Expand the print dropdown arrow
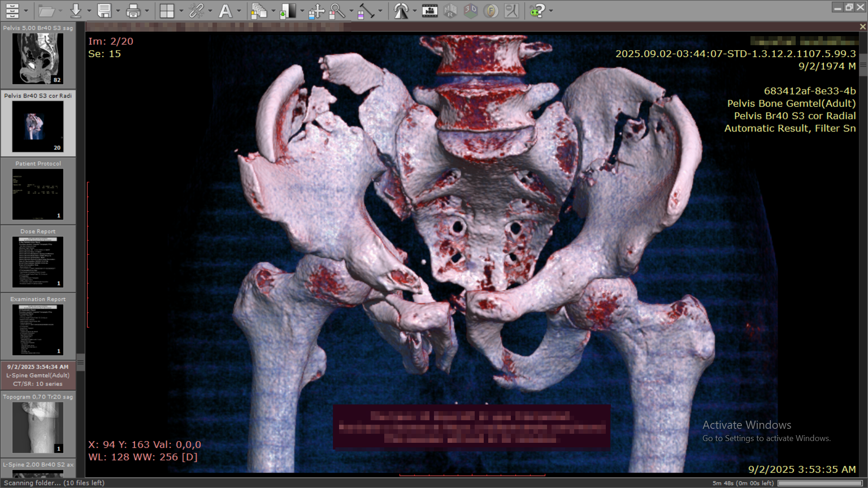868x488 pixels. (147, 10)
